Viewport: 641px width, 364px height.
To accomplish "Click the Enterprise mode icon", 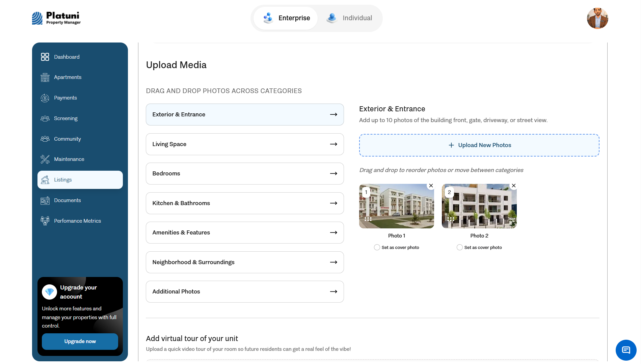I will click(x=268, y=18).
